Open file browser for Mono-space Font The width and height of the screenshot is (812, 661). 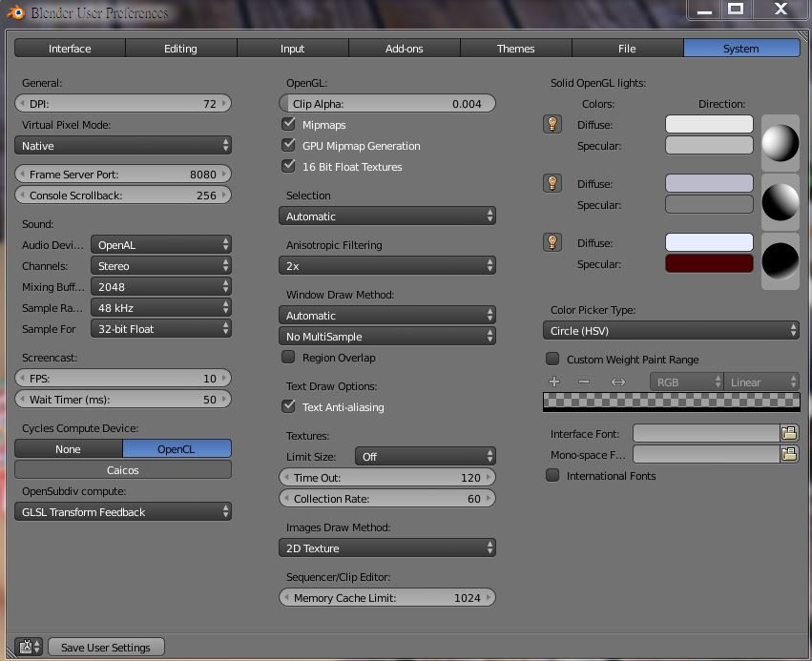[x=789, y=454]
